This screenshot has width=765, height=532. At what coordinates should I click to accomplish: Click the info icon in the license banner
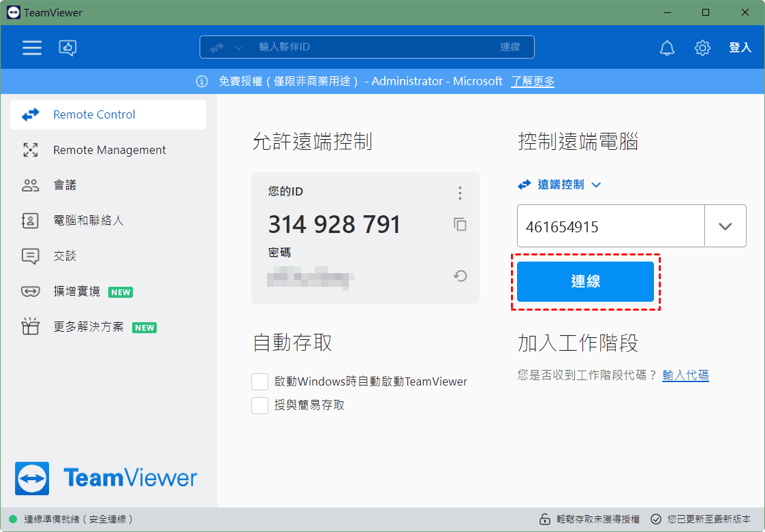pyautogui.click(x=202, y=82)
